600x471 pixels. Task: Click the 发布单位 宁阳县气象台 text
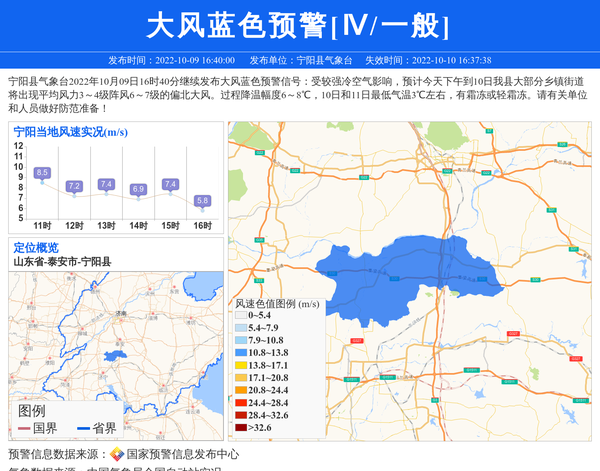300,60
